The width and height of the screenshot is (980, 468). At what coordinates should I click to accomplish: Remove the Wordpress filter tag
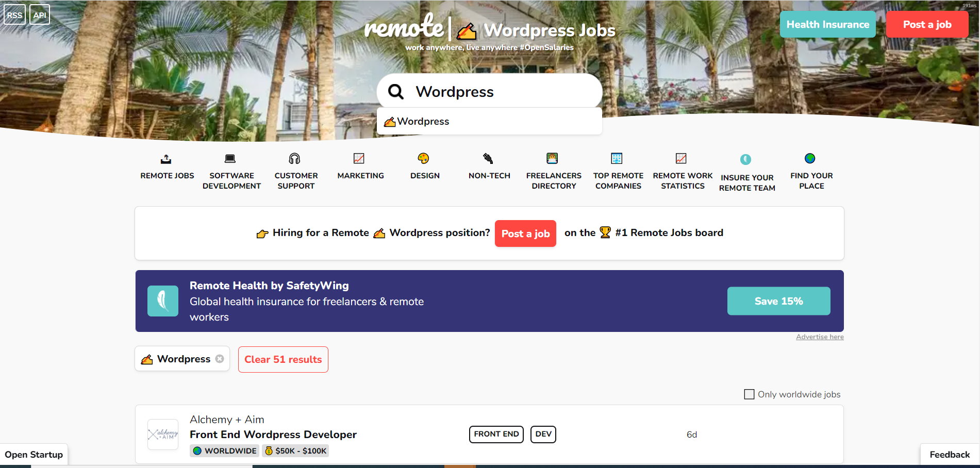tap(220, 359)
